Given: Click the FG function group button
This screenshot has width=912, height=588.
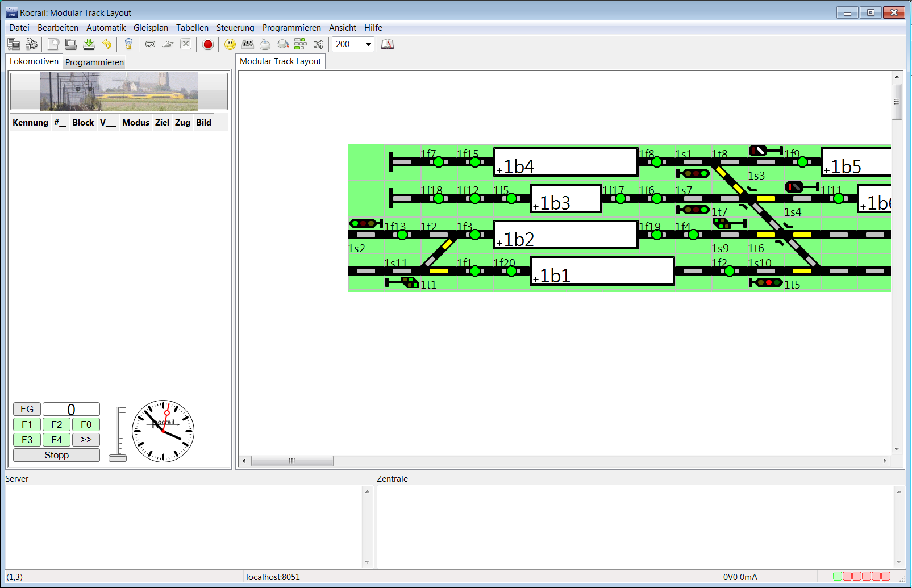Looking at the screenshot, I should click(27, 409).
